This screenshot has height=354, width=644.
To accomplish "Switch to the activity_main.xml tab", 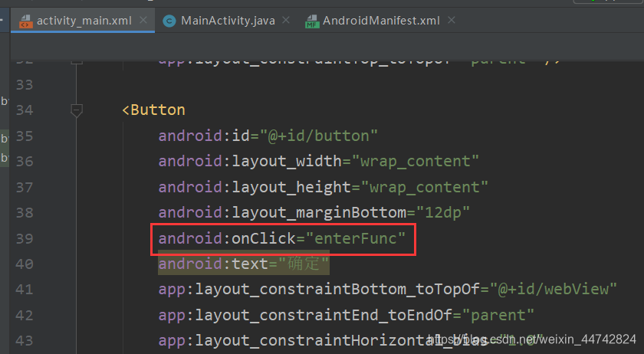I will point(84,21).
